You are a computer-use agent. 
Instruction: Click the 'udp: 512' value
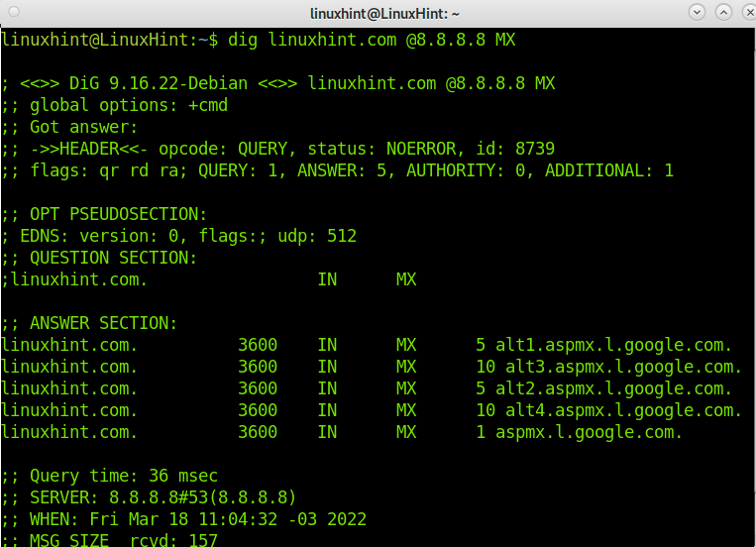[317, 236]
